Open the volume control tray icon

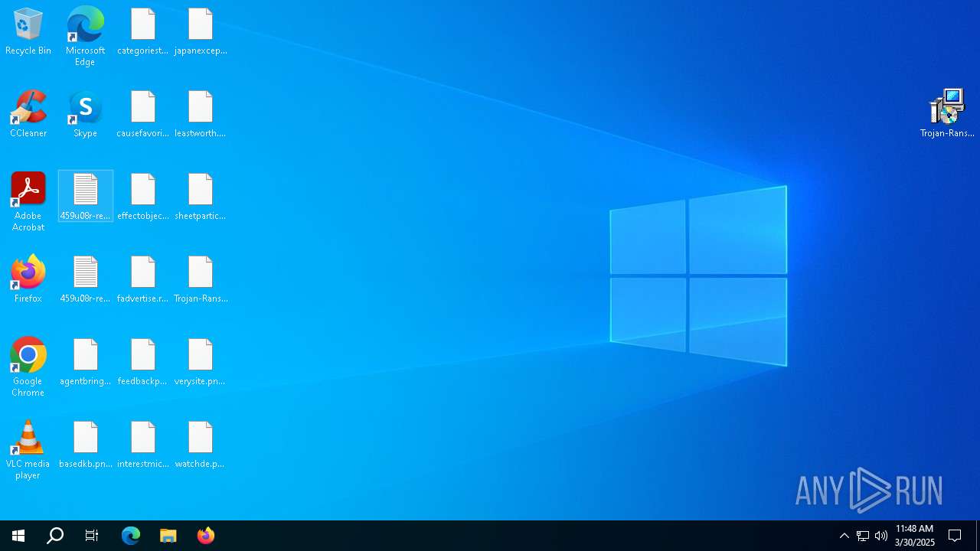click(881, 536)
